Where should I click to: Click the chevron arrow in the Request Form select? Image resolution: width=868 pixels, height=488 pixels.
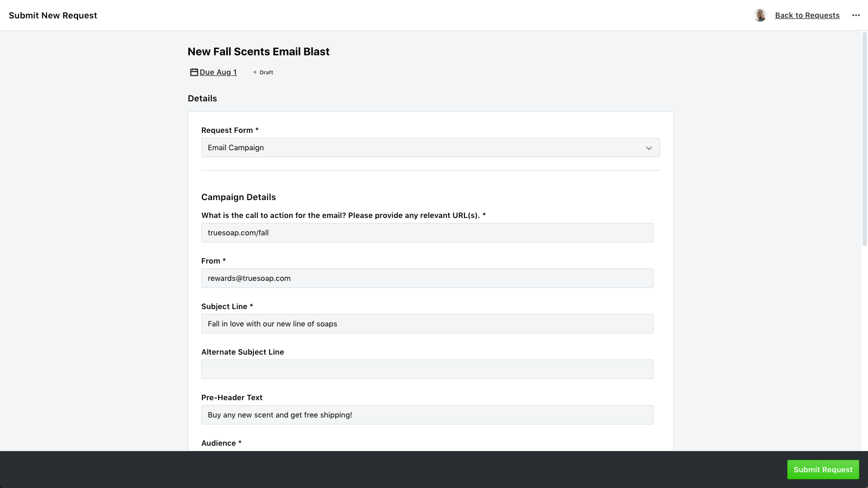click(x=649, y=148)
